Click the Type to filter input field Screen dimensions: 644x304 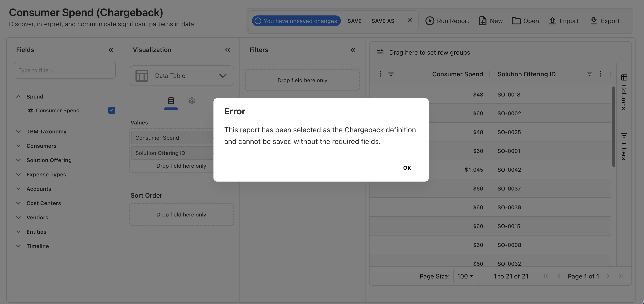(x=65, y=70)
